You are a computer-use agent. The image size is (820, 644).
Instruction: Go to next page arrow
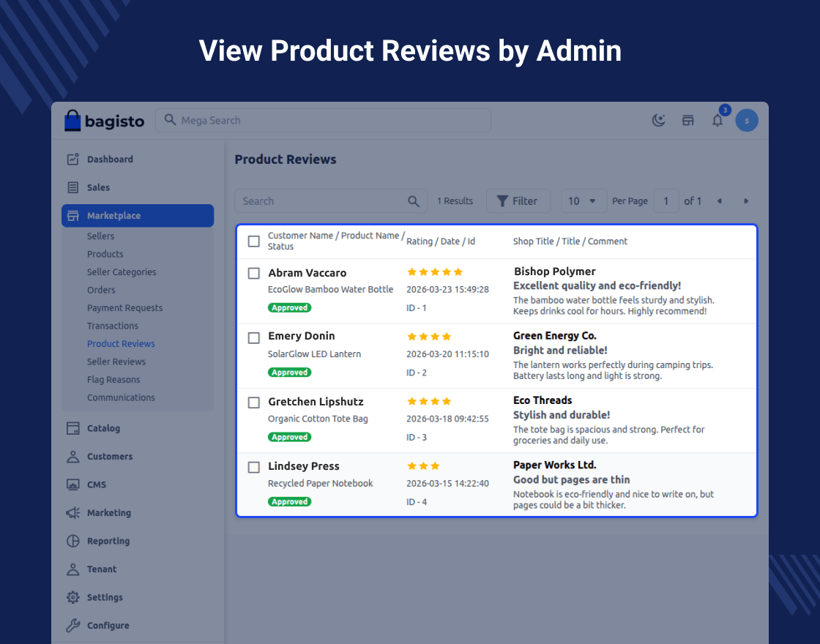pyautogui.click(x=746, y=201)
